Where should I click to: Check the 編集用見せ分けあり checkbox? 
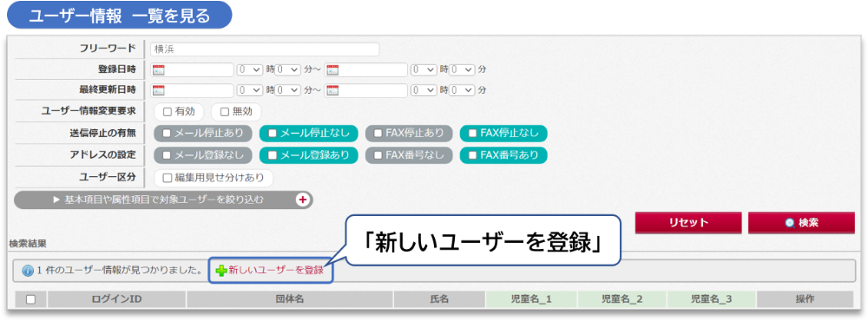168,178
